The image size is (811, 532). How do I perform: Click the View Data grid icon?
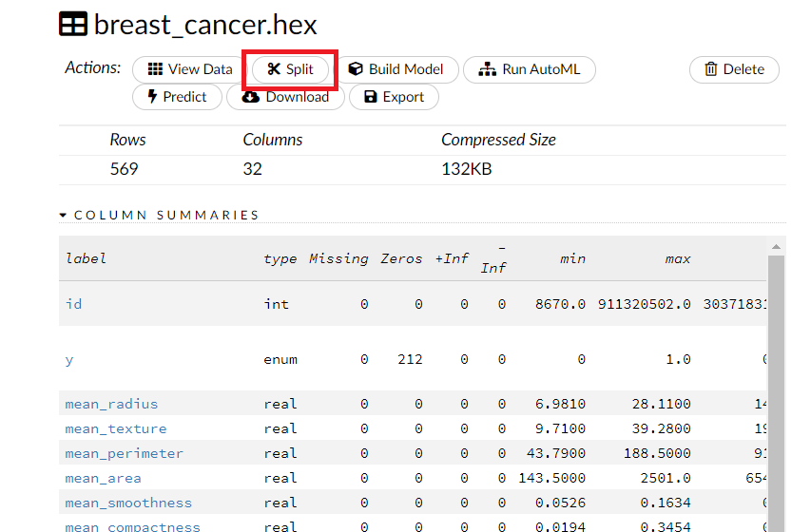155,69
